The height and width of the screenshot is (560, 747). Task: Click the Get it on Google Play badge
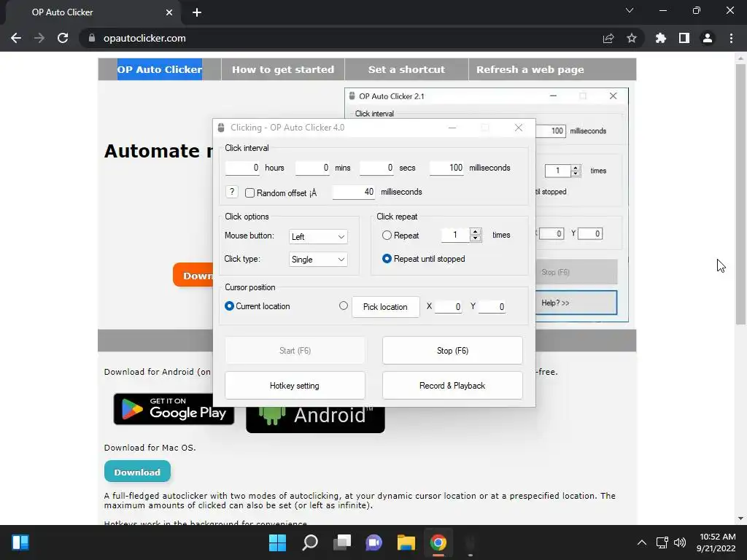174,409
